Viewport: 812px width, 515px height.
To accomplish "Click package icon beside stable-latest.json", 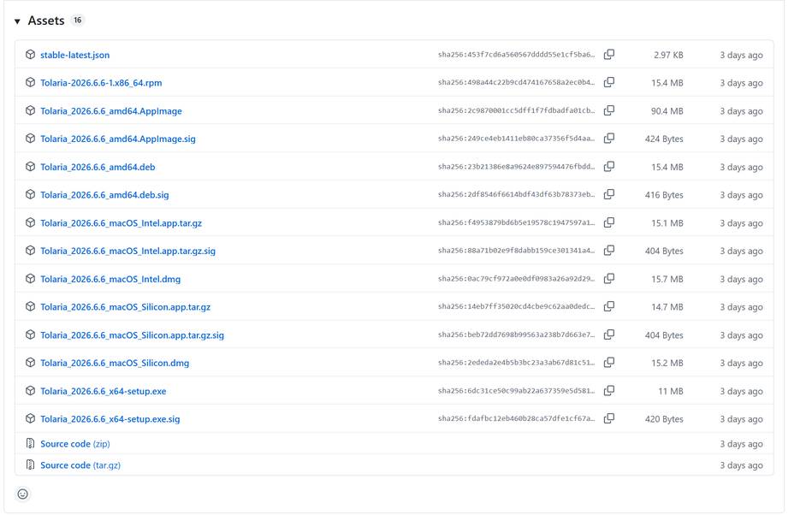I will (31, 55).
